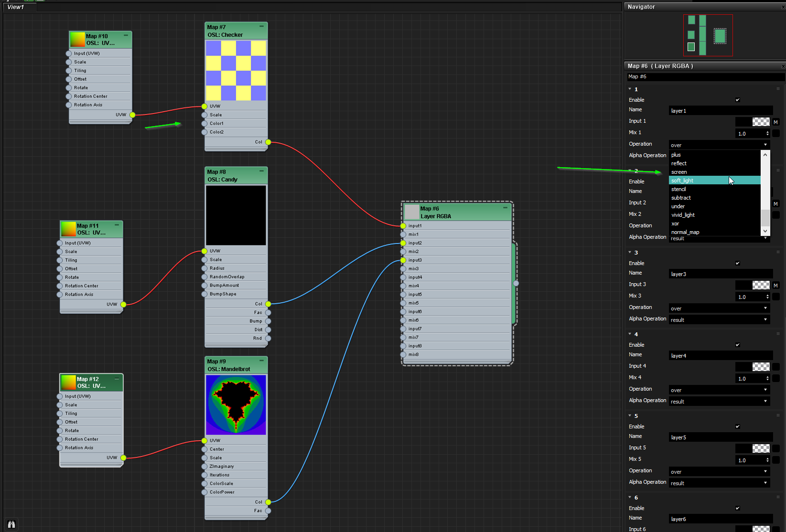The width and height of the screenshot is (786, 532).
Task: Click the Map #10 node gradient icon
Action: [x=77, y=39]
